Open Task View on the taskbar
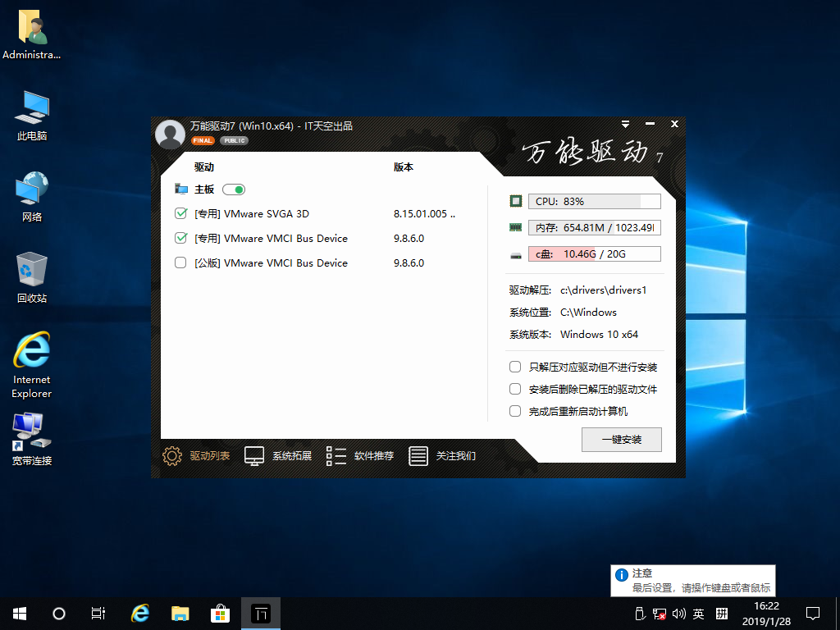Viewport: 840px width, 630px height. [x=98, y=614]
